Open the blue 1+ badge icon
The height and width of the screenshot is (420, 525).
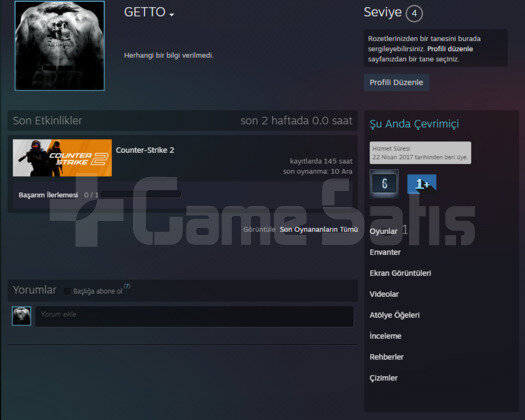(422, 184)
